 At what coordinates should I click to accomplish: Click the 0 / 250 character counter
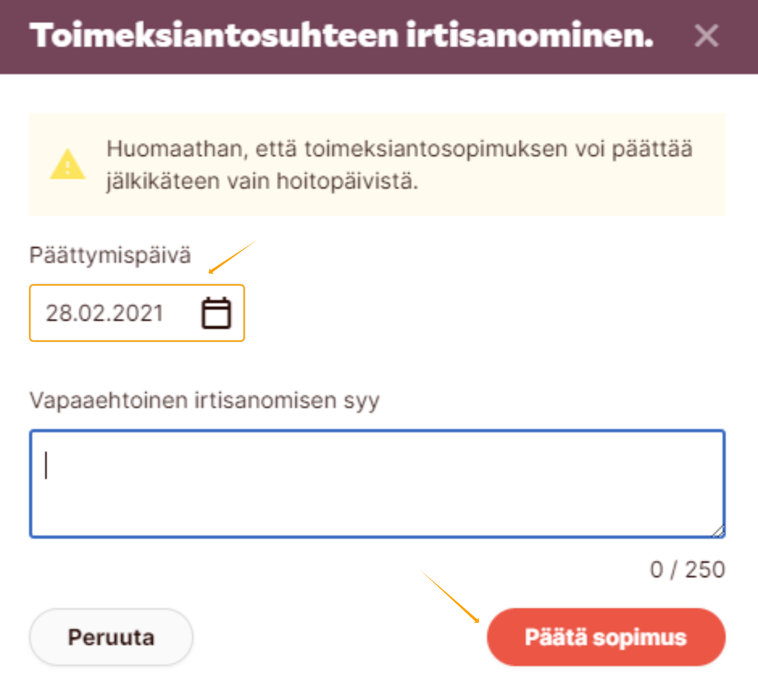click(687, 569)
